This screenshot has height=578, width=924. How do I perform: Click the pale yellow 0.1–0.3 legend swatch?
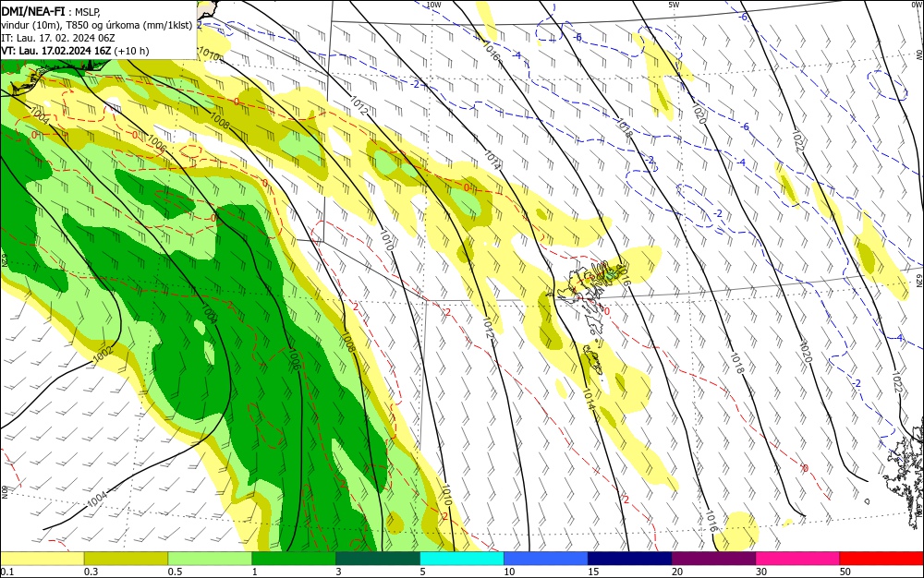point(42,559)
